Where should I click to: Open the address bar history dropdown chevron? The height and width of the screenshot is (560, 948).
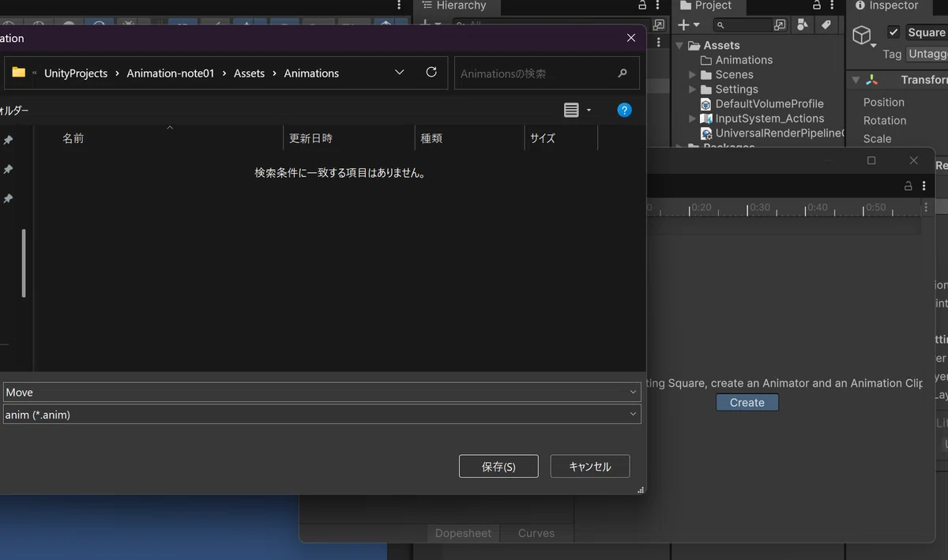tap(400, 73)
